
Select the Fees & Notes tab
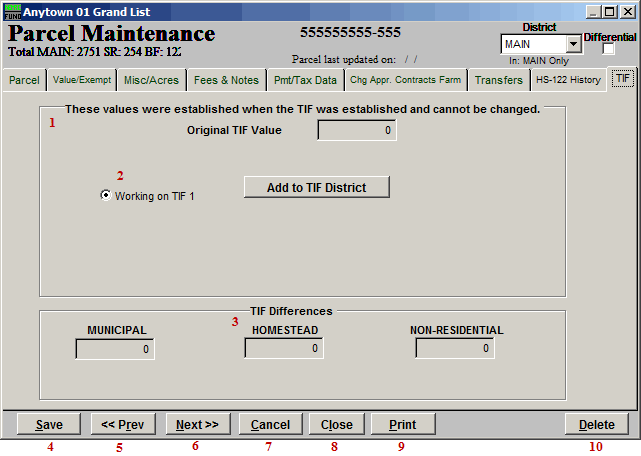[226, 80]
